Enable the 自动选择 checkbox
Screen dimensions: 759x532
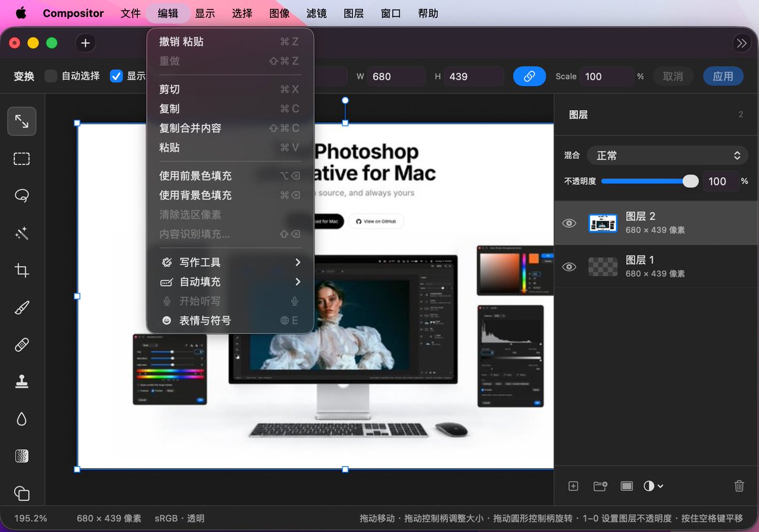(x=51, y=76)
